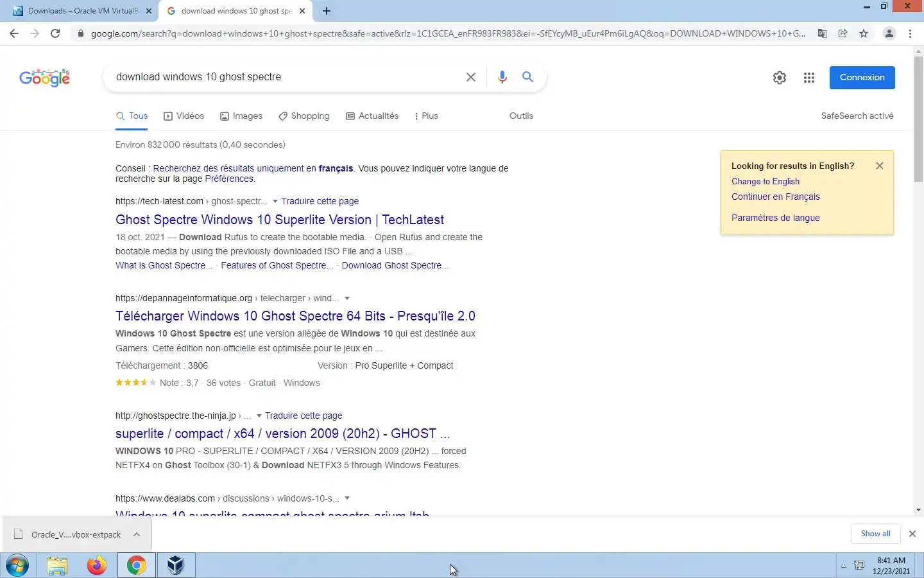Open Paramètres de langue

coord(775,218)
